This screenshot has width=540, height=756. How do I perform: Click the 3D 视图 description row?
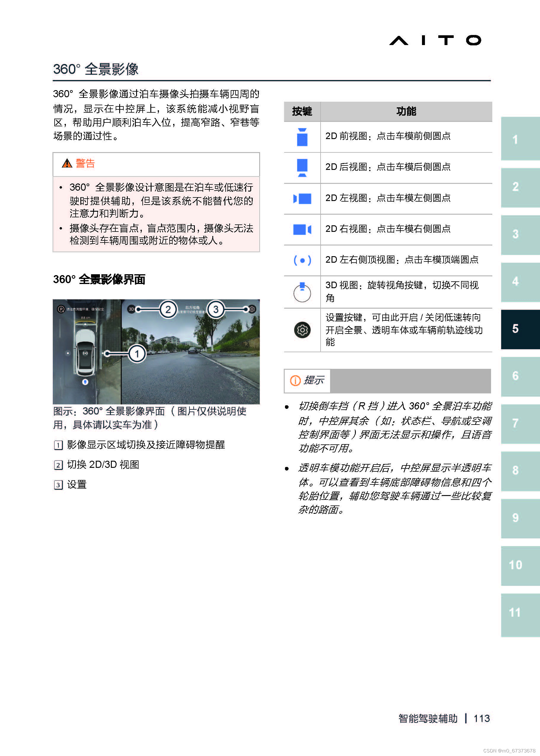tap(406, 291)
